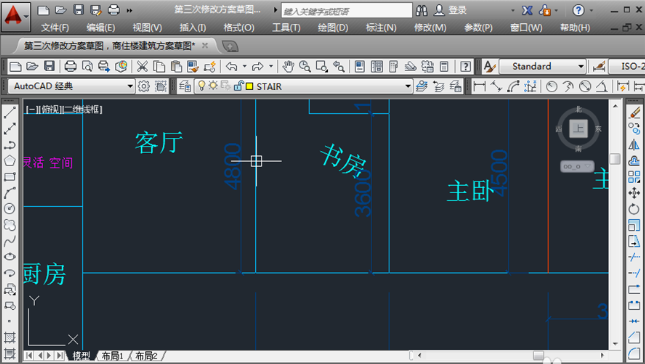The width and height of the screenshot is (645, 364).
Task: Click the yellow STAIR layer color swatch
Action: pos(249,86)
